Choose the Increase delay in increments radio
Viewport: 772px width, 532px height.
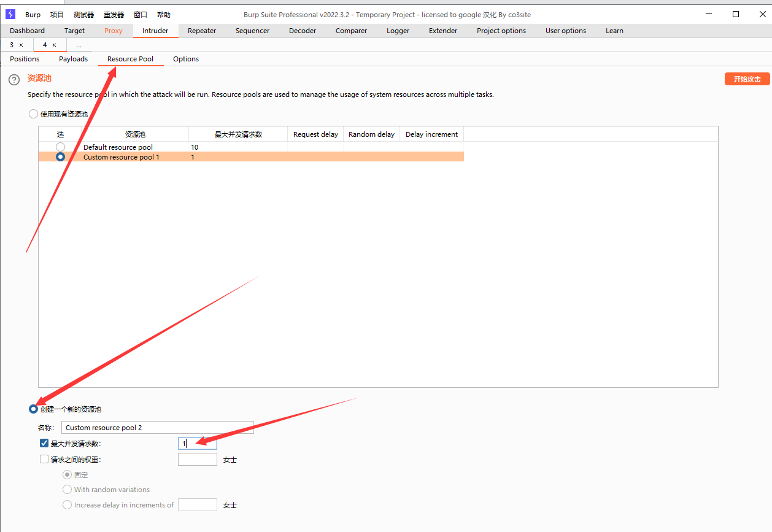pyautogui.click(x=68, y=504)
